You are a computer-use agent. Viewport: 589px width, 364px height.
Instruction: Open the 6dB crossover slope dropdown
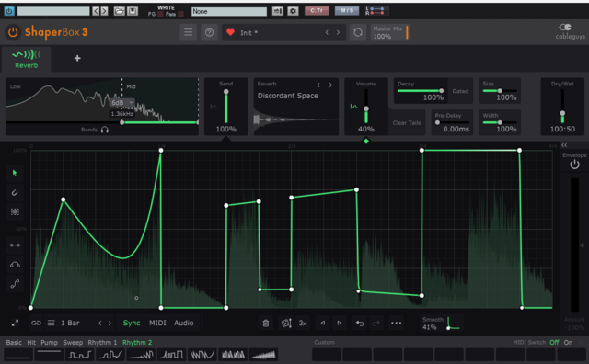point(122,102)
